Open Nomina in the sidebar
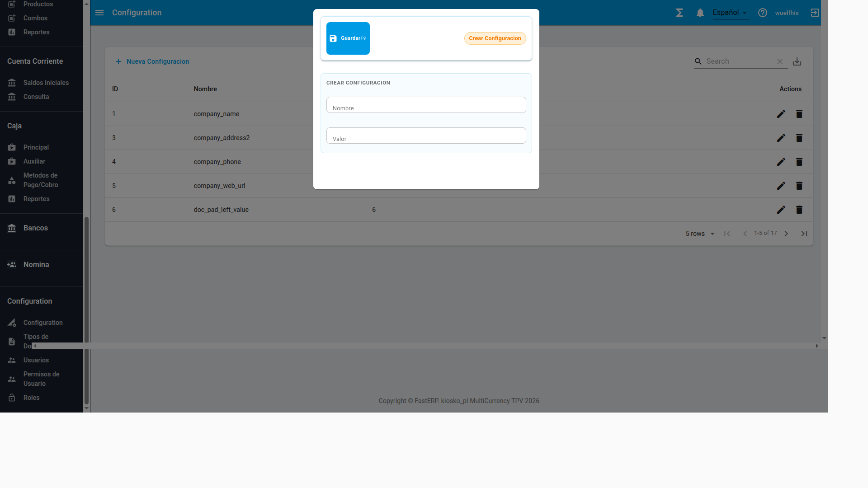The height and width of the screenshot is (488, 868). pyautogui.click(x=36, y=265)
